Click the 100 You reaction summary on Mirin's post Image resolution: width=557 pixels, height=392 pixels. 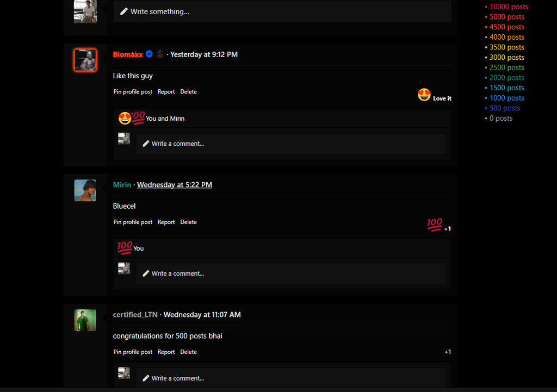[x=131, y=248]
